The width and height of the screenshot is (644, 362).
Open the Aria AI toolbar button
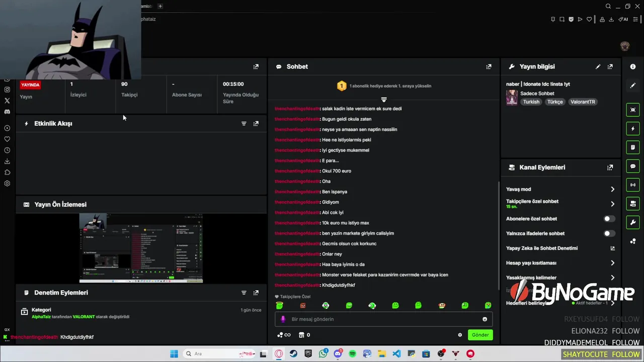tap(623, 19)
